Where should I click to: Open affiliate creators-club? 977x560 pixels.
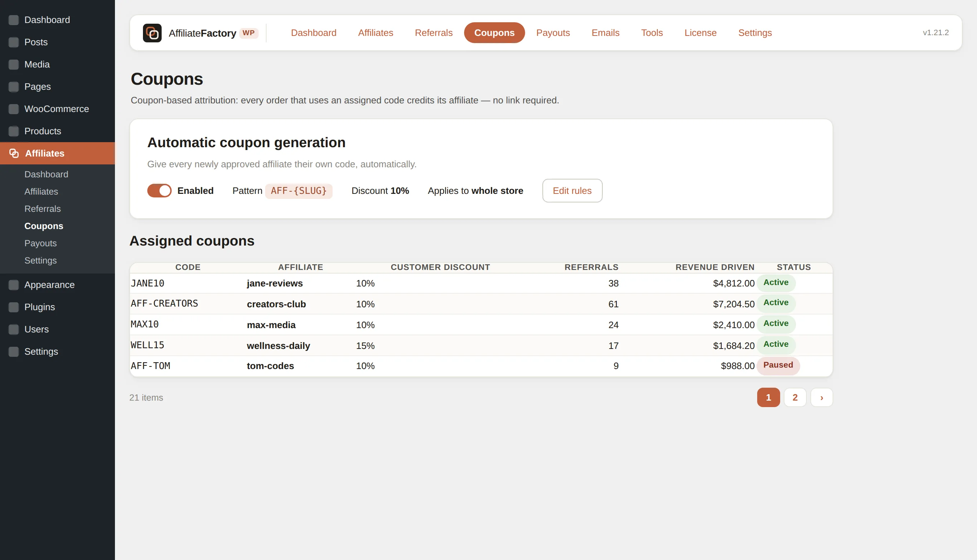276,304
